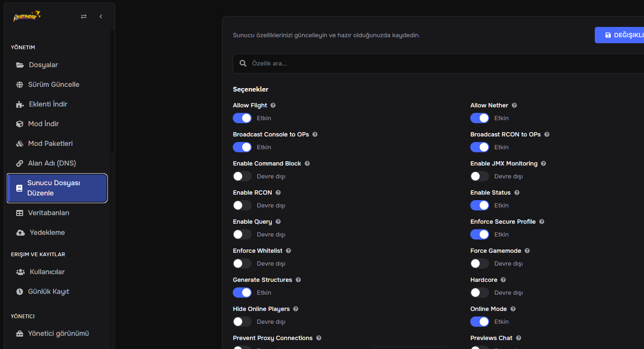
Task: Enable the Enable Command Block switch
Action: click(x=242, y=176)
